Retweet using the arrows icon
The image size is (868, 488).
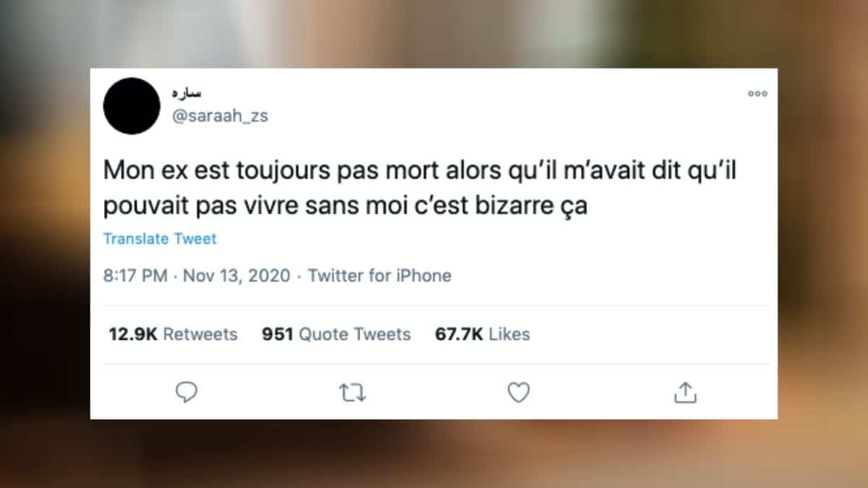tap(353, 393)
